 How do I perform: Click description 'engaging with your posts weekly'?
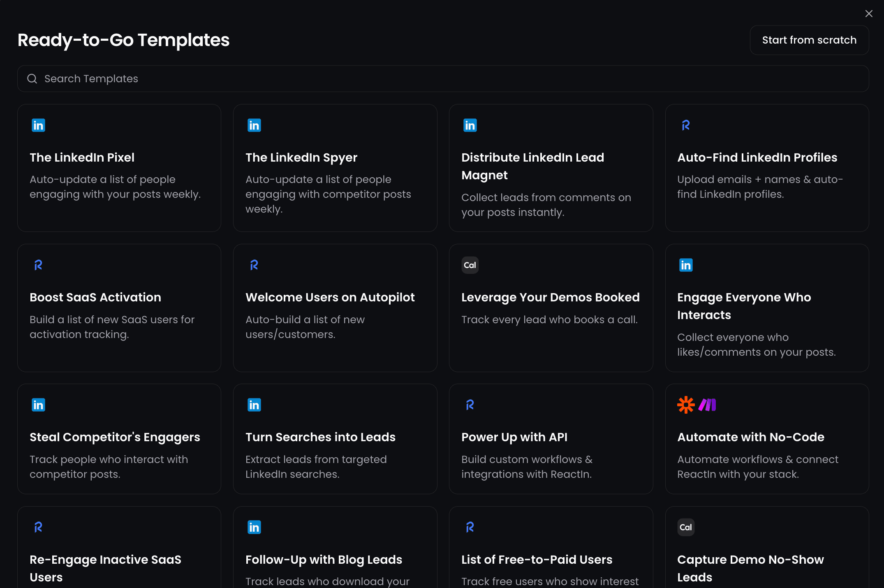tap(115, 187)
